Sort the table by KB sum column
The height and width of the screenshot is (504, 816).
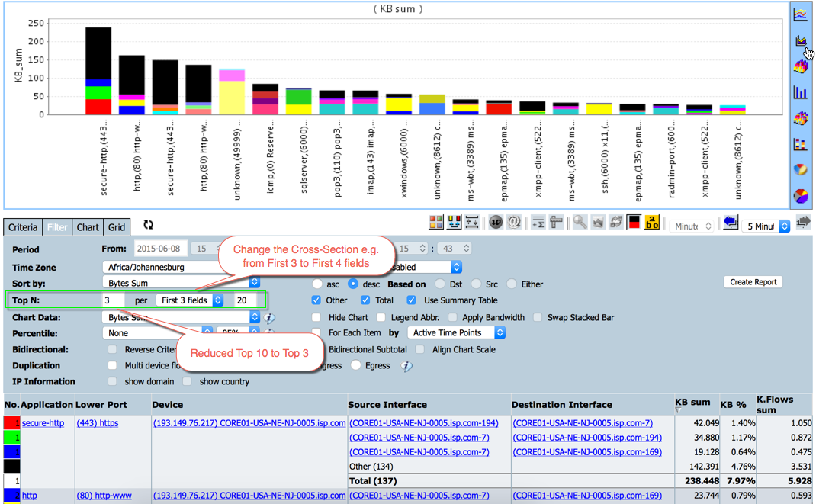[x=692, y=402]
